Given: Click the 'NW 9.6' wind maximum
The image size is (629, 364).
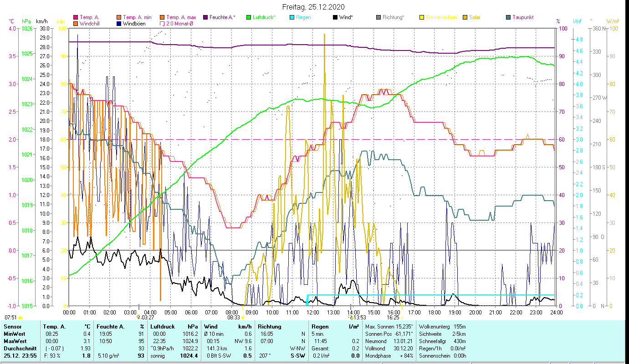Looking at the screenshot, I should [243, 341].
